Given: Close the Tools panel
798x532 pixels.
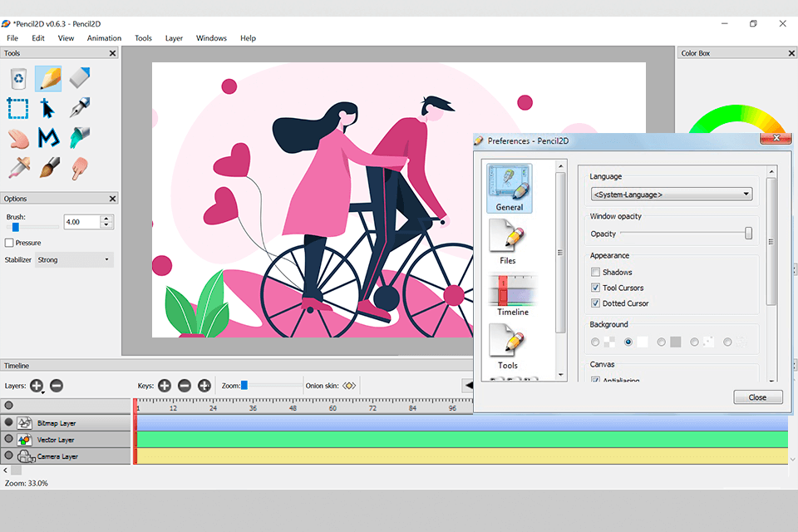Looking at the screenshot, I should tap(113, 53).
